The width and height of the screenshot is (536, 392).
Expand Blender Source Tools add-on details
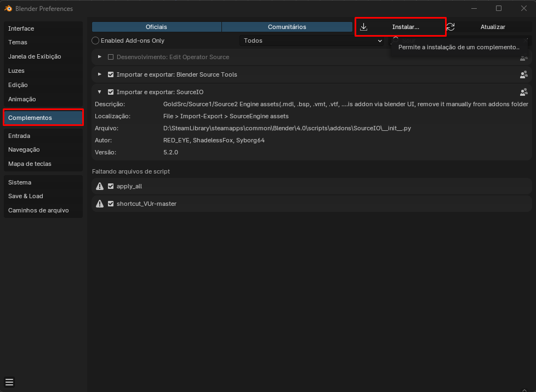(100, 74)
